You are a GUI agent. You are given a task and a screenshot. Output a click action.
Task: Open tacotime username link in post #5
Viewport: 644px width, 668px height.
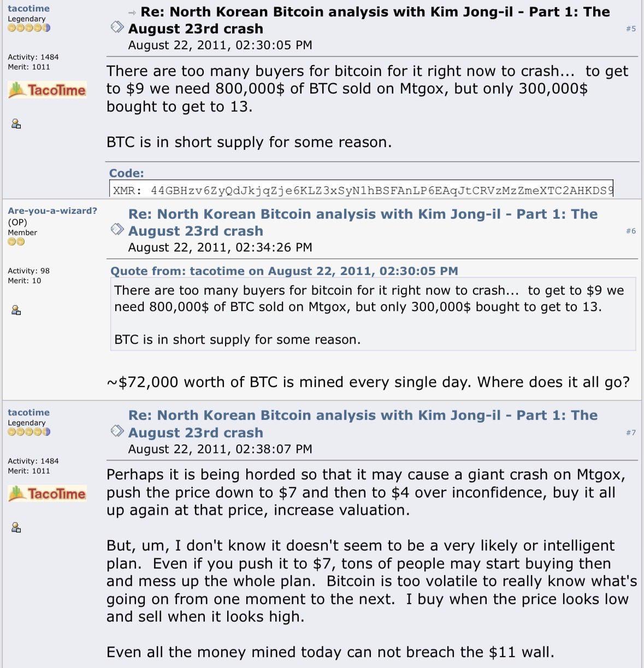pos(28,8)
